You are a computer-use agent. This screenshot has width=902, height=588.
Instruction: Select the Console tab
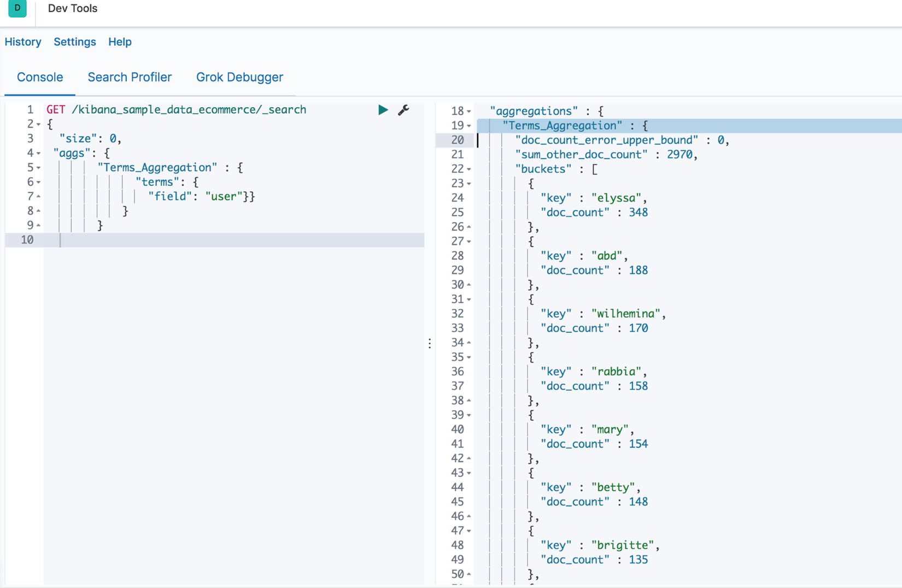(x=40, y=77)
